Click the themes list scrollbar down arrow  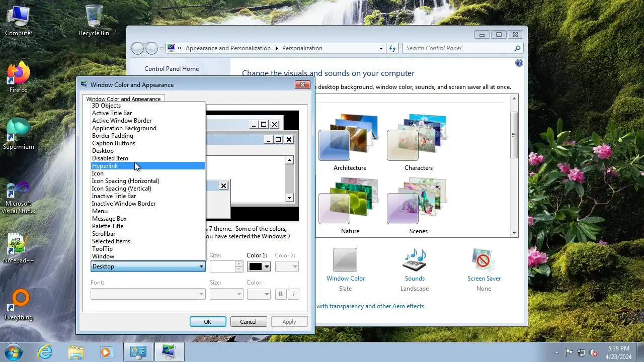(514, 233)
